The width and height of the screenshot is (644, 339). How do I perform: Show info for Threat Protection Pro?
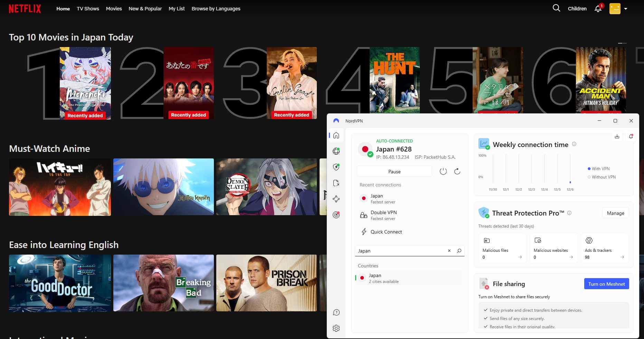coord(569,213)
